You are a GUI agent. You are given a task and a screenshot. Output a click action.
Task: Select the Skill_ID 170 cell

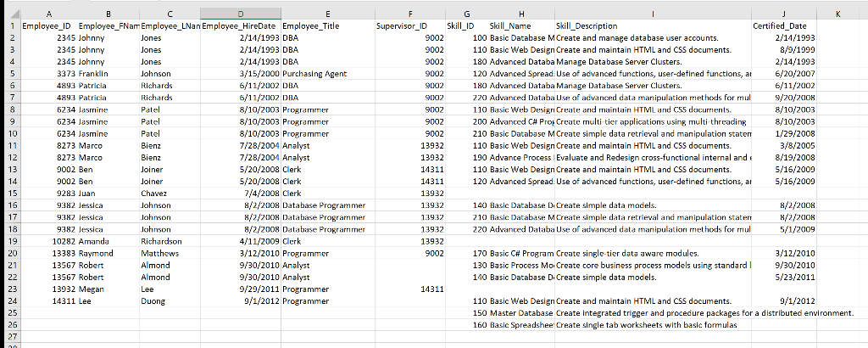pyautogui.click(x=467, y=253)
